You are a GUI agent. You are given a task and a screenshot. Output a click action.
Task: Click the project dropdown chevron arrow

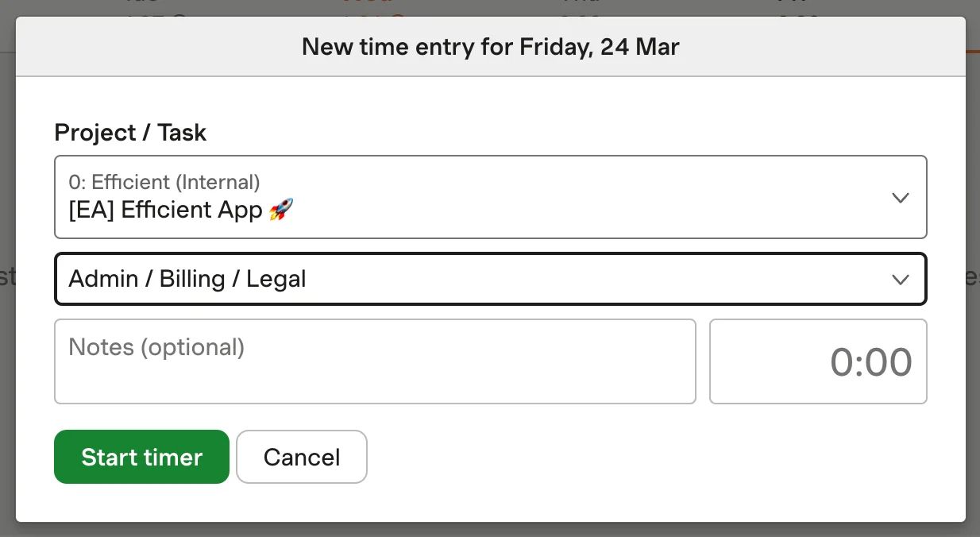[x=900, y=198]
